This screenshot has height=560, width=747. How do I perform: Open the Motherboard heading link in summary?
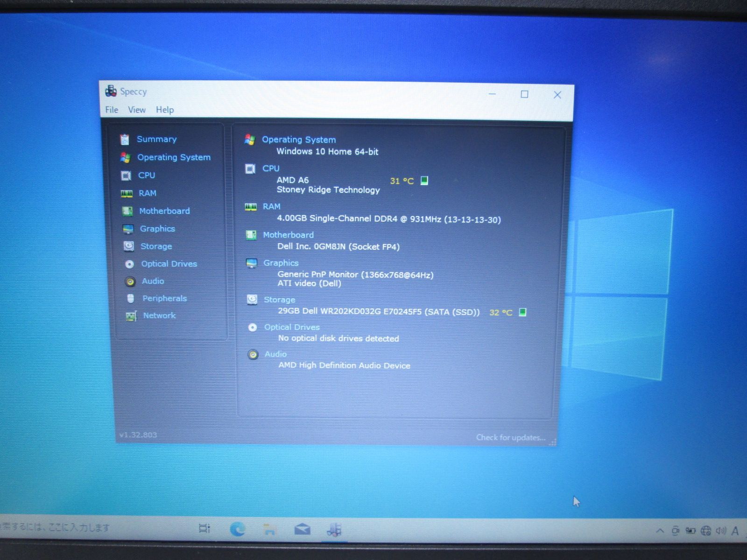(x=288, y=235)
